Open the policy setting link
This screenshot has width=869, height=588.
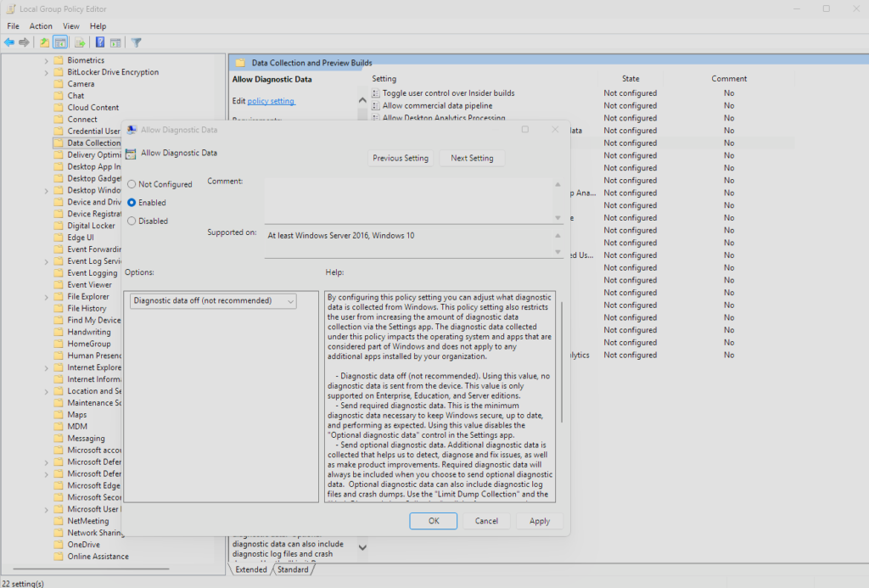271,101
